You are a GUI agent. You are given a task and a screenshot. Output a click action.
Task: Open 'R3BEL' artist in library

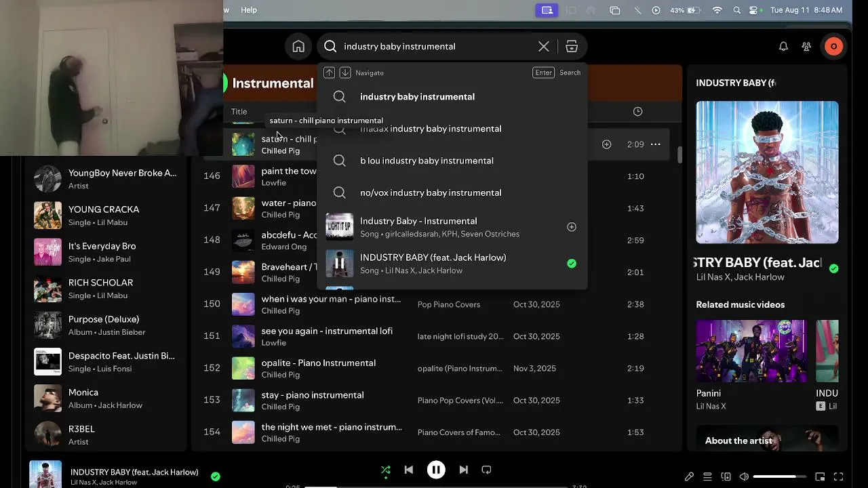106,435
